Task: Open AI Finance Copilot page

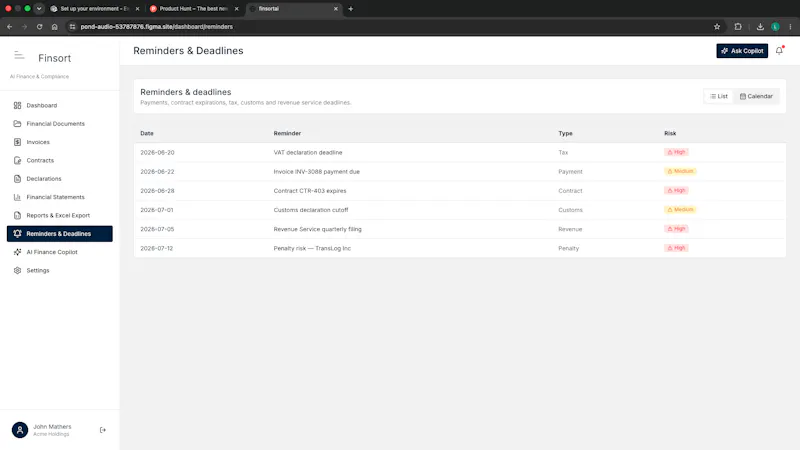Action: click(x=60, y=252)
